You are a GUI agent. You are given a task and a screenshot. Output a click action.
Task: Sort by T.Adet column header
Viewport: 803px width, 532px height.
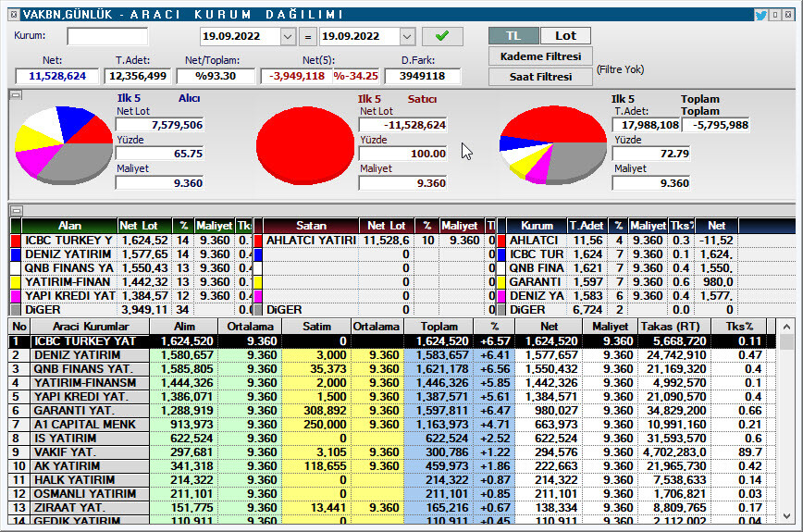(586, 226)
